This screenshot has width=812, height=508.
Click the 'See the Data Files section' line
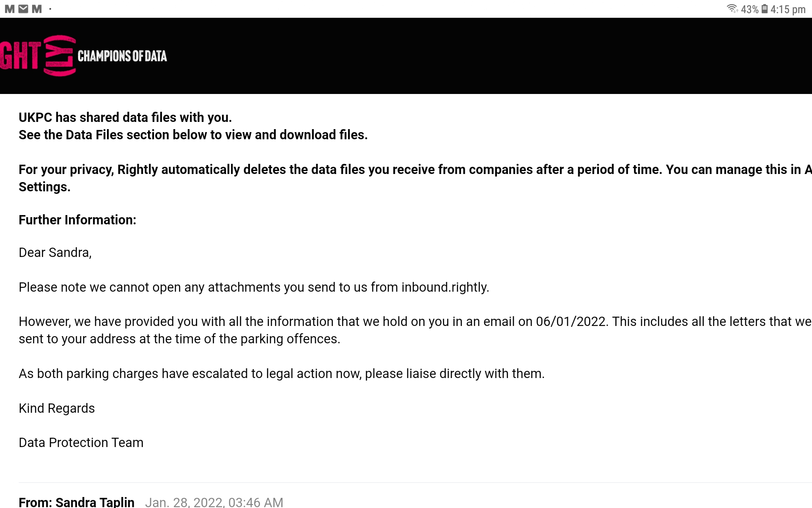tap(193, 135)
